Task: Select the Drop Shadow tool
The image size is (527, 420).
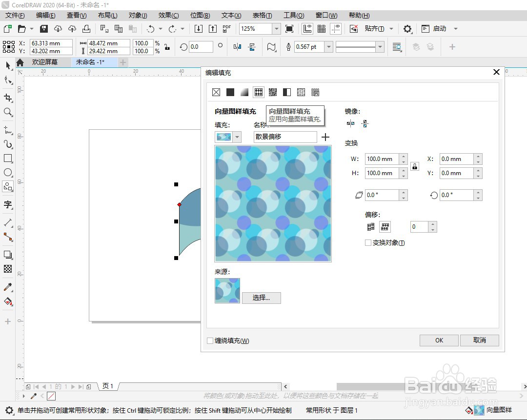Action: pos(8,255)
